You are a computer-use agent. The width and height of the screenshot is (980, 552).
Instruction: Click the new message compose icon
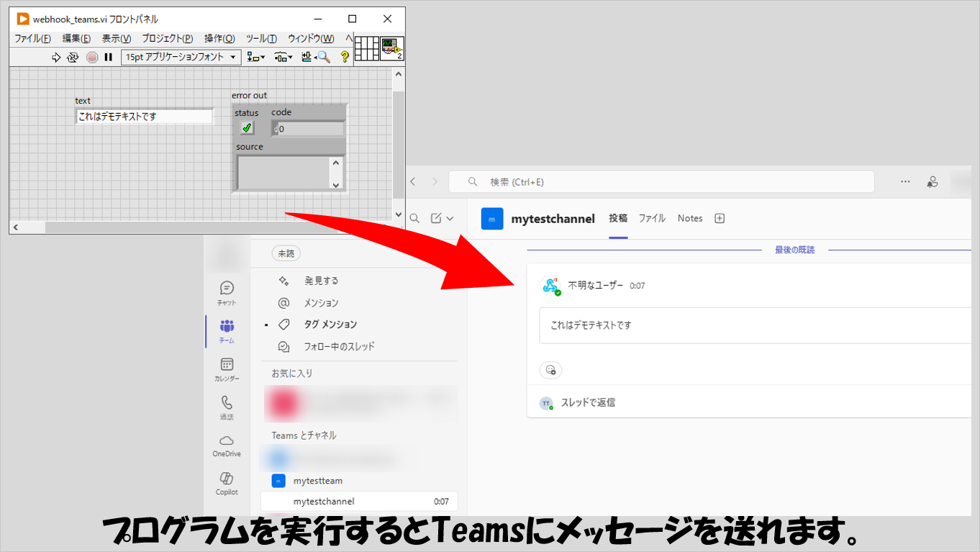pos(436,218)
